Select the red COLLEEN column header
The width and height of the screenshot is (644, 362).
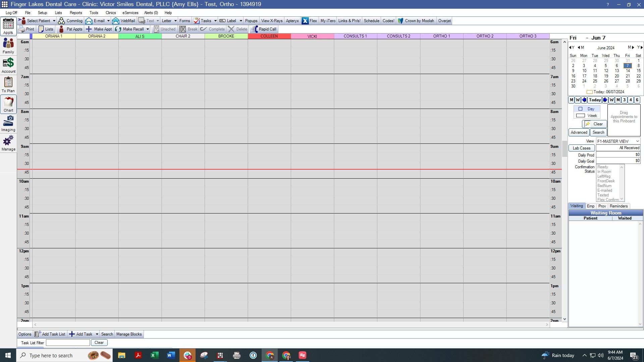pyautogui.click(x=269, y=36)
